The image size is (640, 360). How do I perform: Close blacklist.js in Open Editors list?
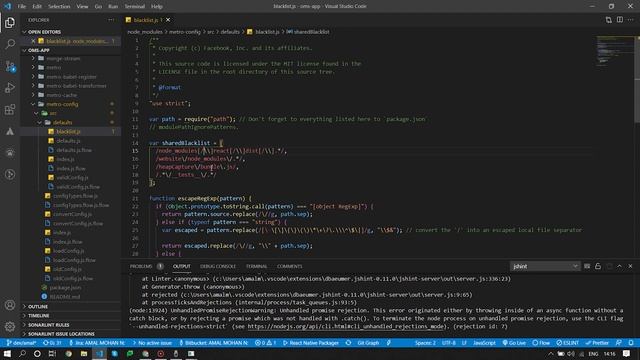click(33, 41)
